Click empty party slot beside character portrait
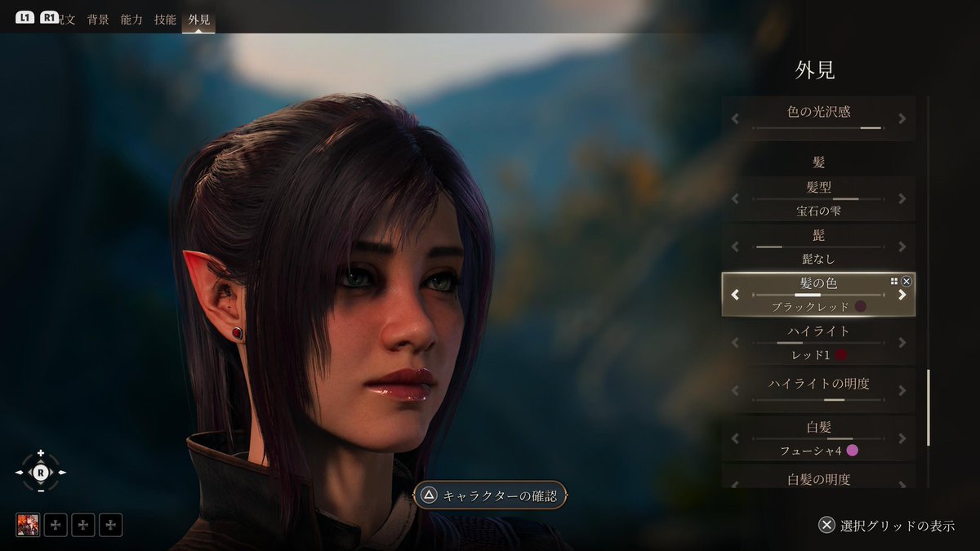980x551 pixels. 56,525
